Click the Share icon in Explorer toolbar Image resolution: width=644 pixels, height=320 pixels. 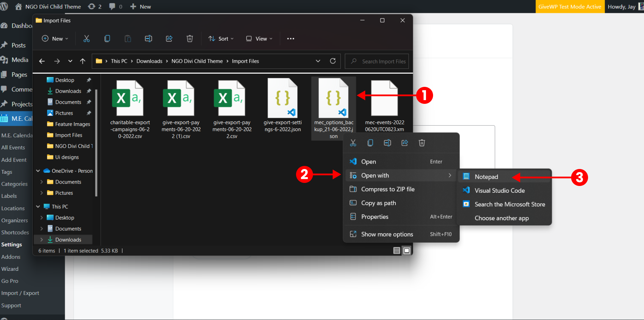169,39
